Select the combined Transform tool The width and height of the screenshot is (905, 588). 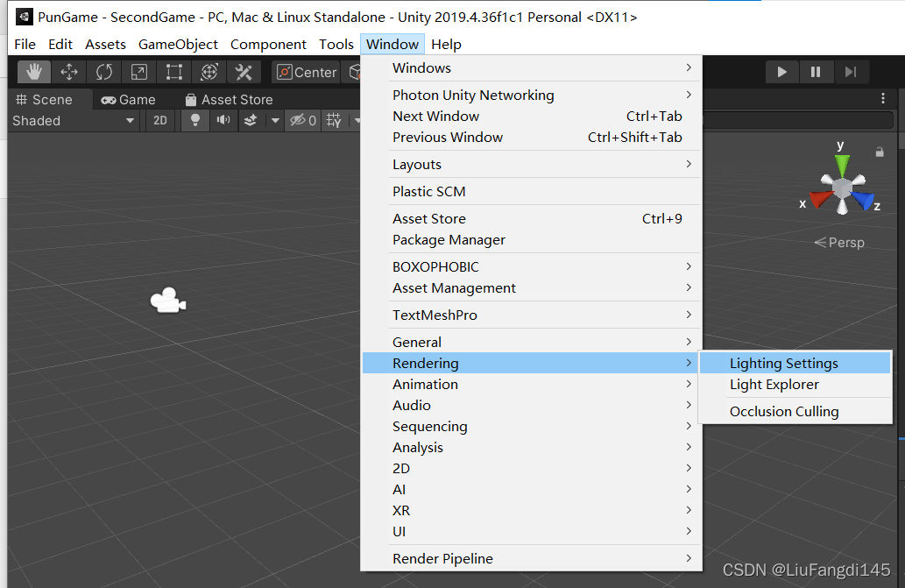pos(209,72)
